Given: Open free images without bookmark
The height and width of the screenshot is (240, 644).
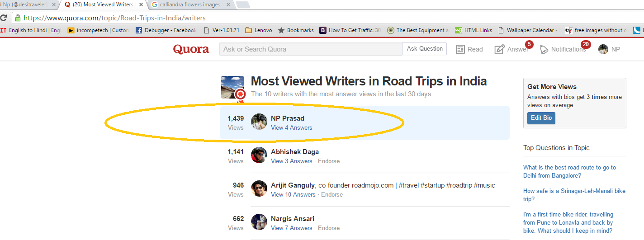Looking at the screenshot, I should tap(596, 30).
